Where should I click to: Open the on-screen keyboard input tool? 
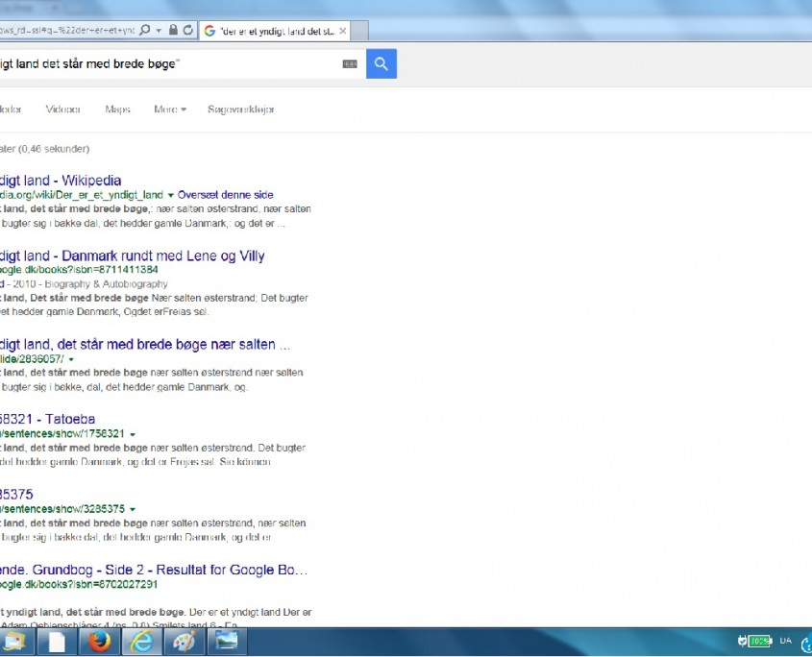tap(349, 64)
